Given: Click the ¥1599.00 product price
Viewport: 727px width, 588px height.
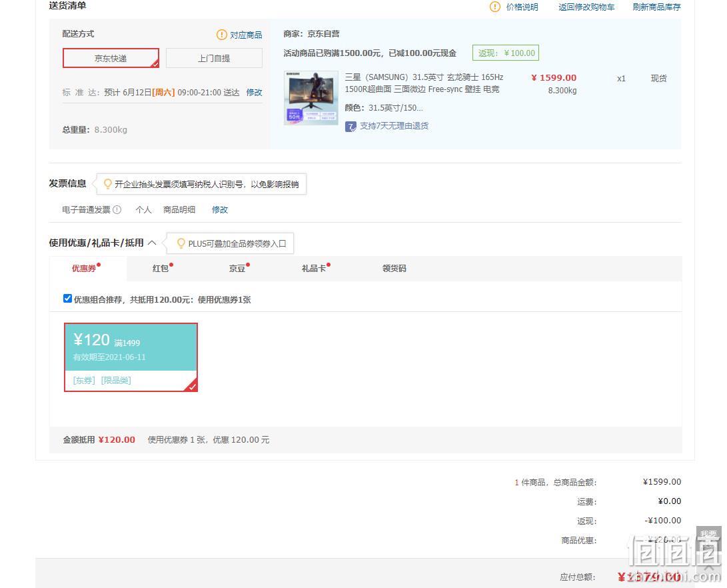Looking at the screenshot, I should coord(554,77).
